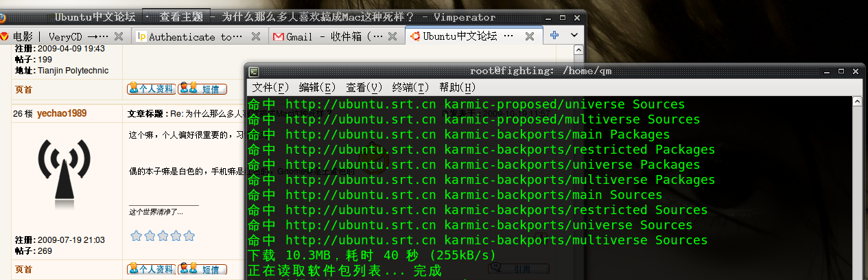Click the Gmail favicon on its tab
Screen dimensions: 868x280
(x=278, y=36)
